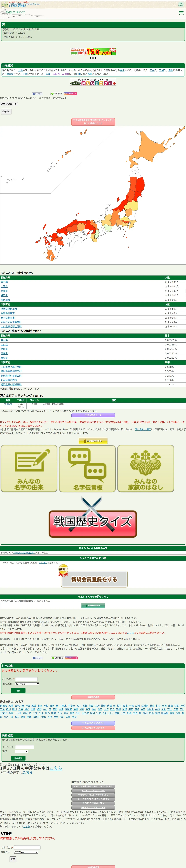
Task: Click the 情報求む button
Action: coord(6,112)
